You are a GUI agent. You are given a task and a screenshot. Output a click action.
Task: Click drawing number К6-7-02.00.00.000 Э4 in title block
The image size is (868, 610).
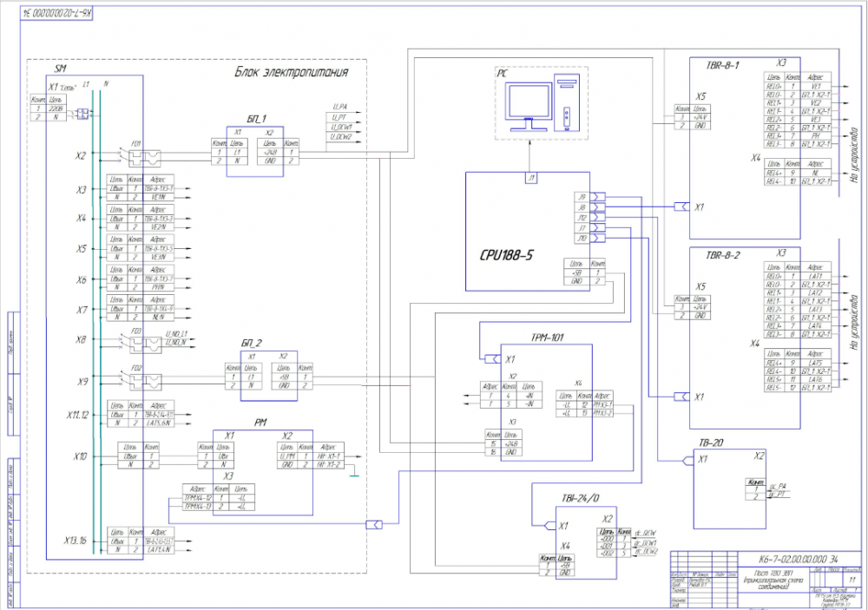click(x=798, y=560)
